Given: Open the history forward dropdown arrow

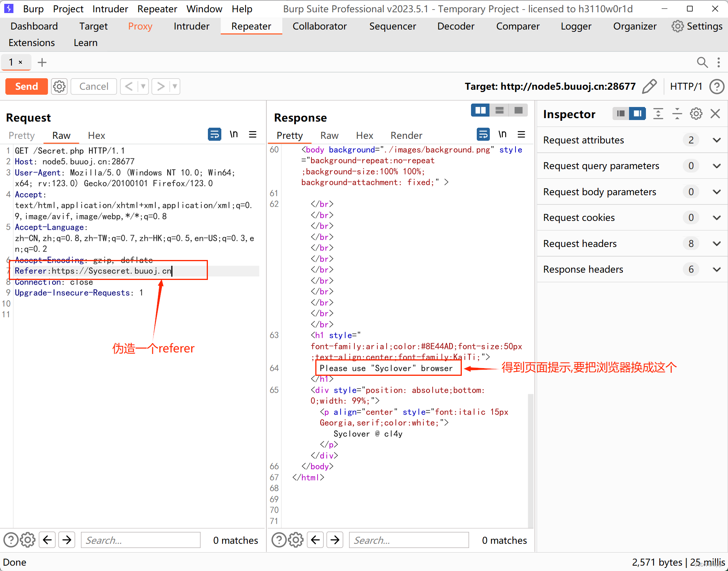Looking at the screenshot, I should click(x=175, y=86).
